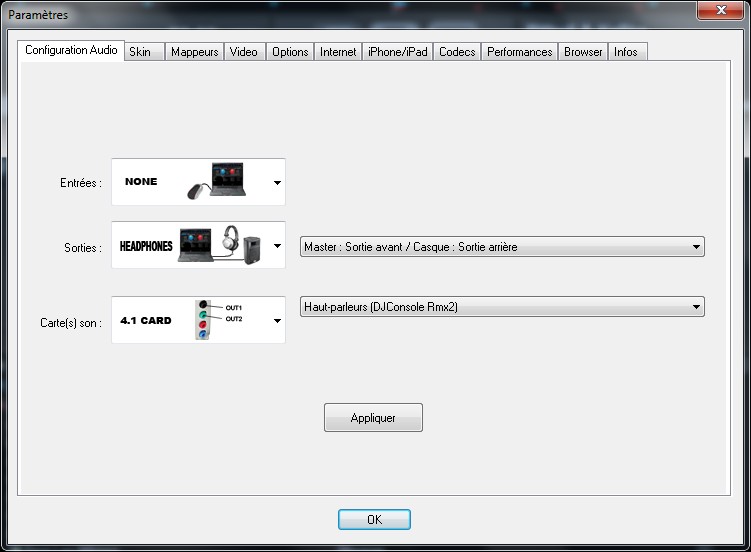Go to the Browser tab
Viewport: 751px width, 552px height.
coord(583,52)
